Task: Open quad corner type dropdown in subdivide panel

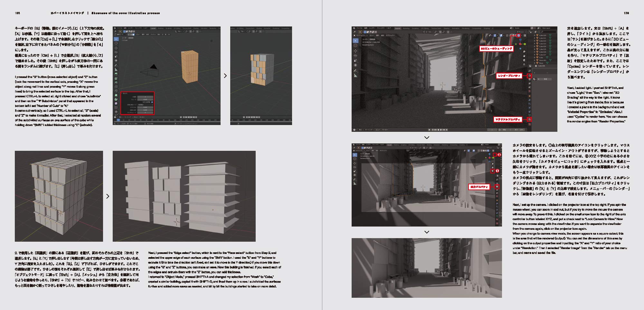Action: 145,105
